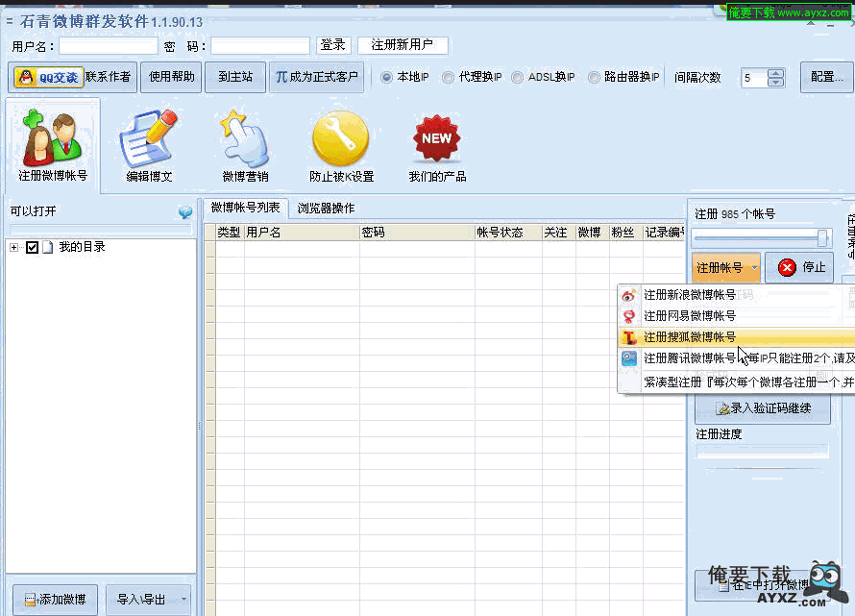
Task: Click the Sohu Weibo icon in the menu
Action: click(x=629, y=337)
